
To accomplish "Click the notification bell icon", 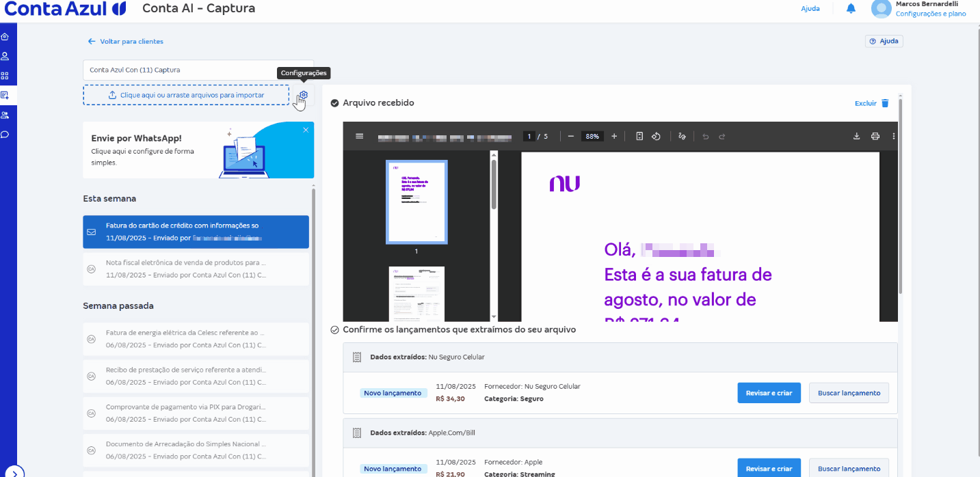I will pos(851,9).
